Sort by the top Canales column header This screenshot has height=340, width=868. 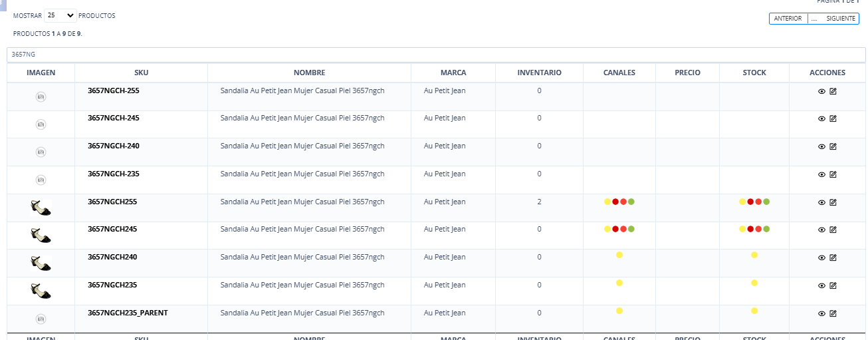[x=619, y=73]
